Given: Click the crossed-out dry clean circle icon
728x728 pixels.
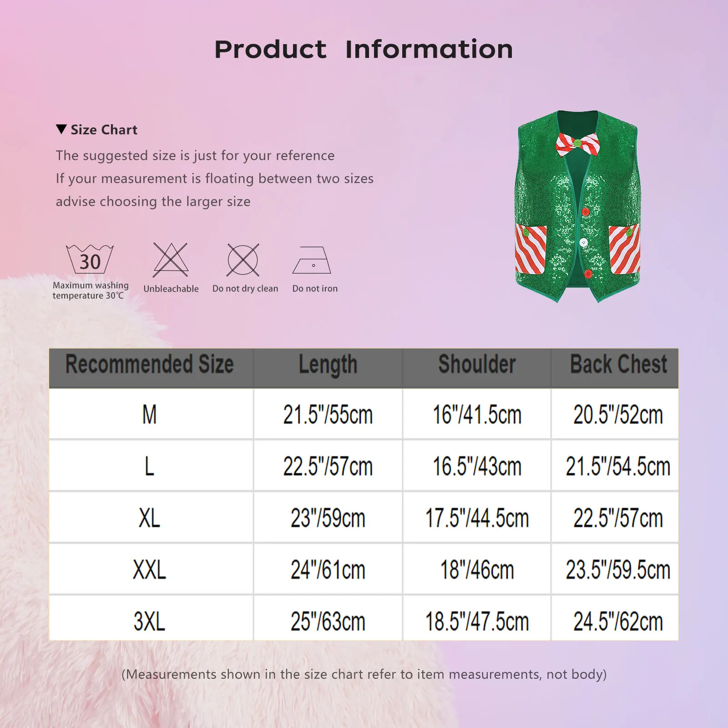Looking at the screenshot, I should [x=243, y=260].
